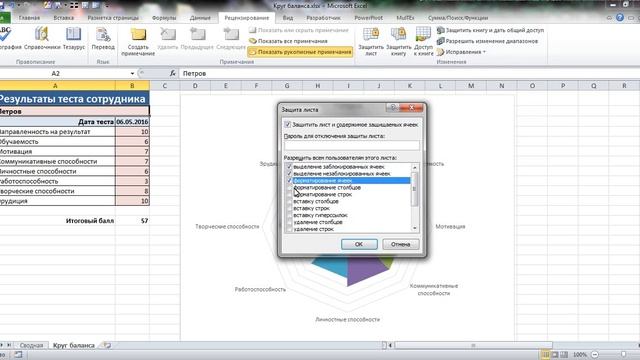This screenshot has height=360, width=640.
Task: Enable вставку строк checkbox
Action: click(x=289, y=208)
